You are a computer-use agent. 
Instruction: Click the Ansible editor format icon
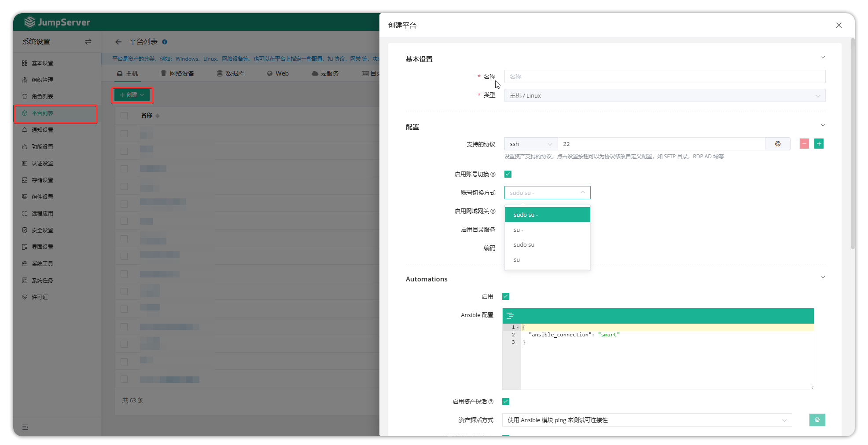[x=510, y=316]
